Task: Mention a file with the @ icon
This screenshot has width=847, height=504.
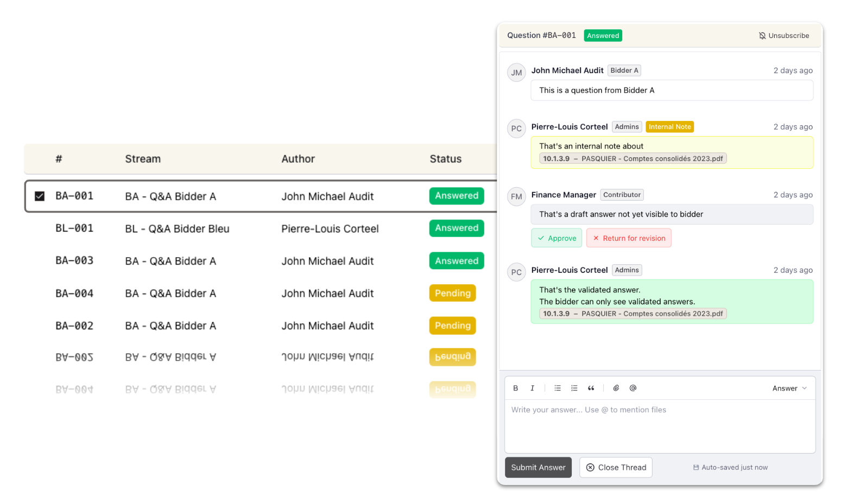Action: tap(633, 388)
